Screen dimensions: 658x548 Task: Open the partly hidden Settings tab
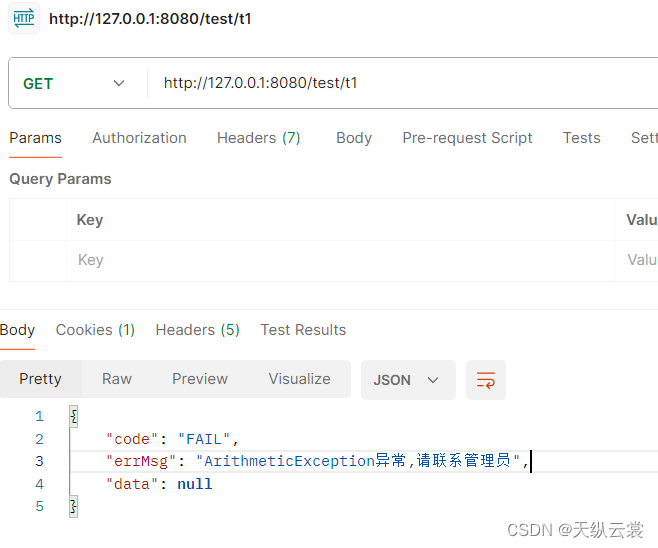644,138
